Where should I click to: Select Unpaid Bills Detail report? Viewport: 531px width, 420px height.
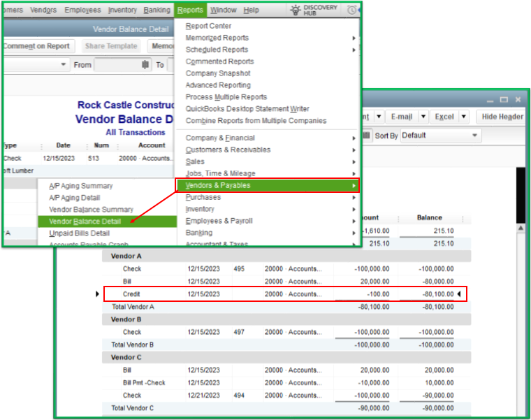(x=79, y=233)
